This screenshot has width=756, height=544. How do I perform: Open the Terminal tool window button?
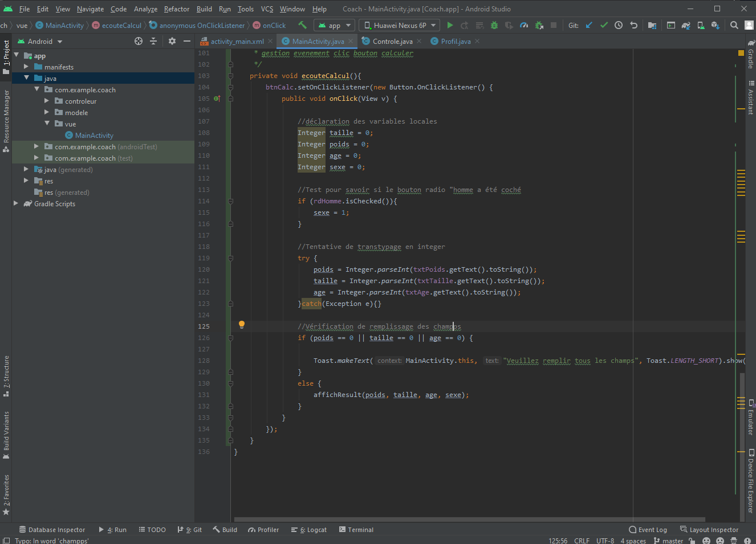(356, 530)
